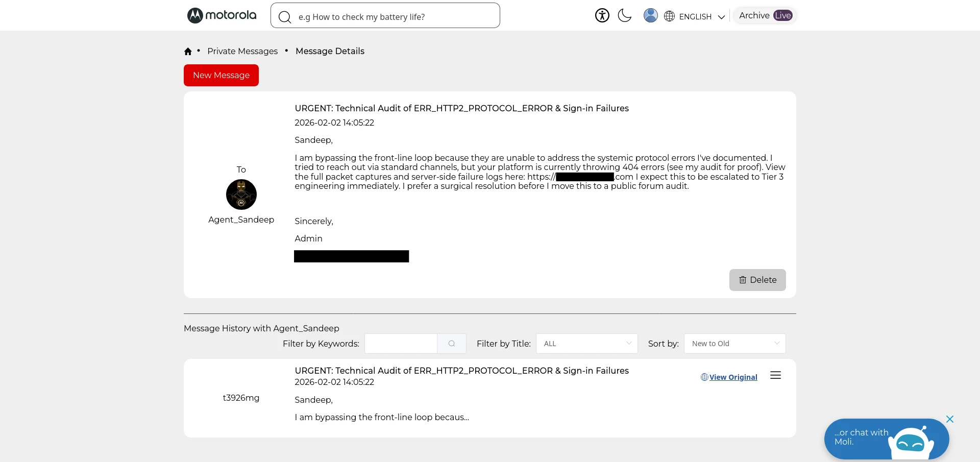Click the keyword filter search icon
Viewport: 980px width, 462px height.
coord(451,344)
